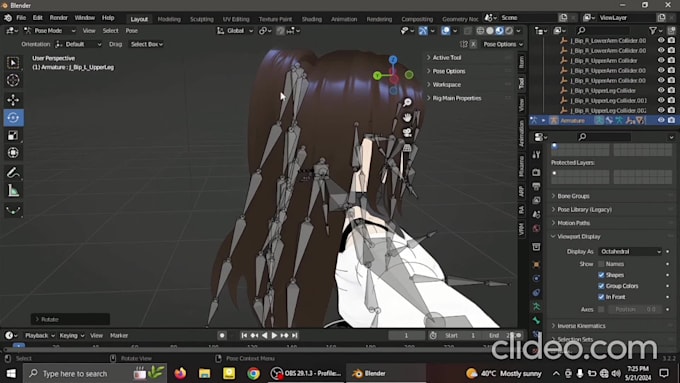Viewport: 680px width, 383px height.
Task: Toggle camera view icon in viewport
Action: coord(407,133)
